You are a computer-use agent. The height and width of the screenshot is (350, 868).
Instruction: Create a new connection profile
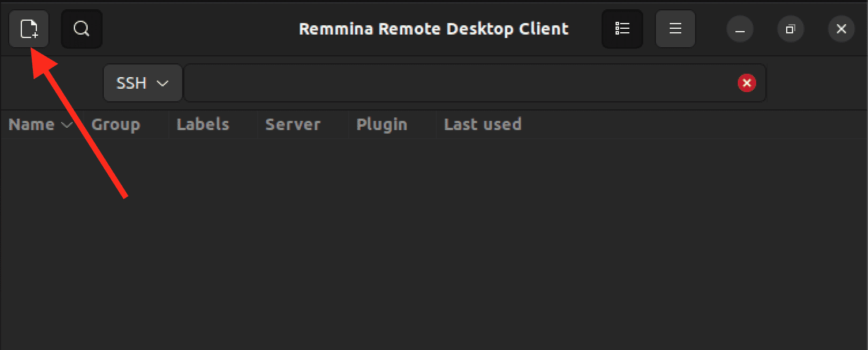(29, 29)
